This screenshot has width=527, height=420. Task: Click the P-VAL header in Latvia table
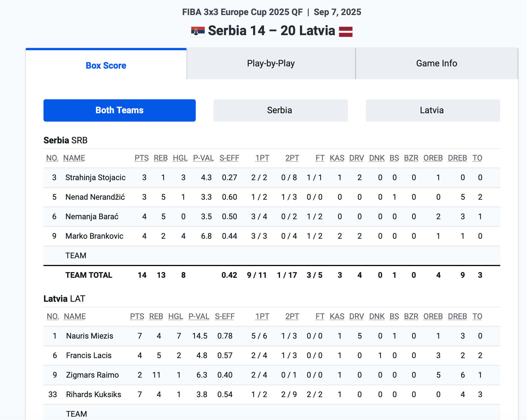(x=199, y=316)
